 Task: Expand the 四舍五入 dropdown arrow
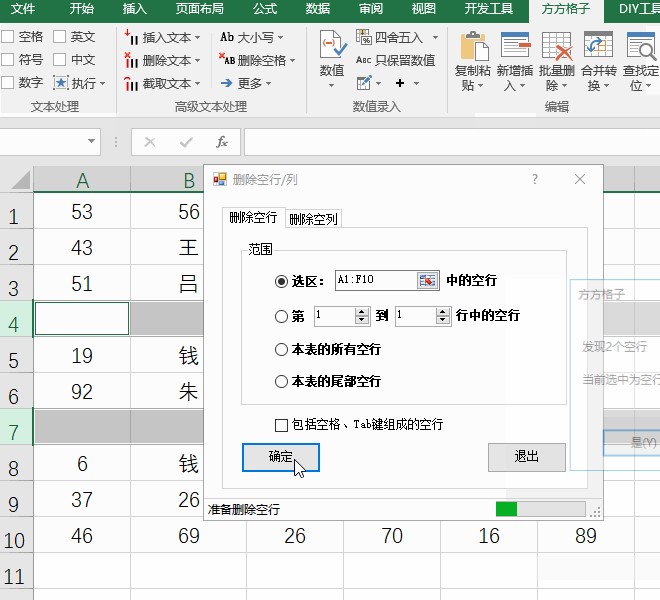[435, 37]
